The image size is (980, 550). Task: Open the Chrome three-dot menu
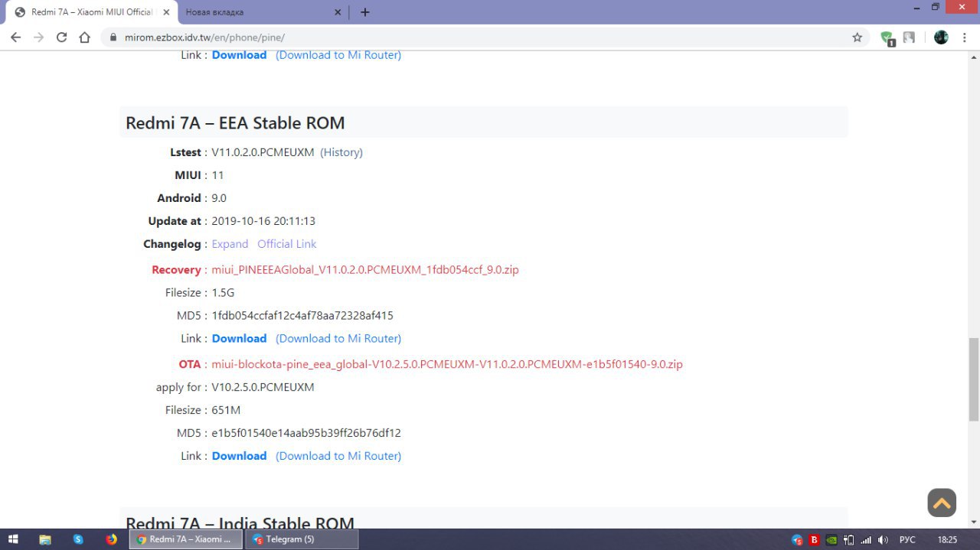coord(966,37)
